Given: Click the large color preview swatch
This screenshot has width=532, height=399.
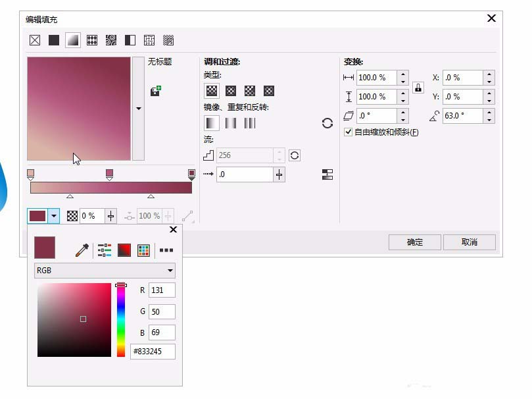Looking at the screenshot, I should (45, 248).
